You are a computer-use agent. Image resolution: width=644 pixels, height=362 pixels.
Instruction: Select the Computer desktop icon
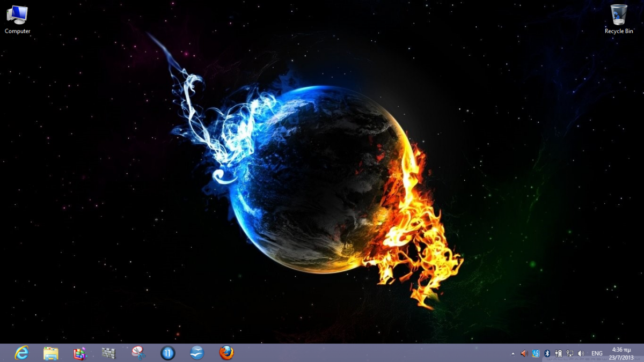click(x=18, y=19)
